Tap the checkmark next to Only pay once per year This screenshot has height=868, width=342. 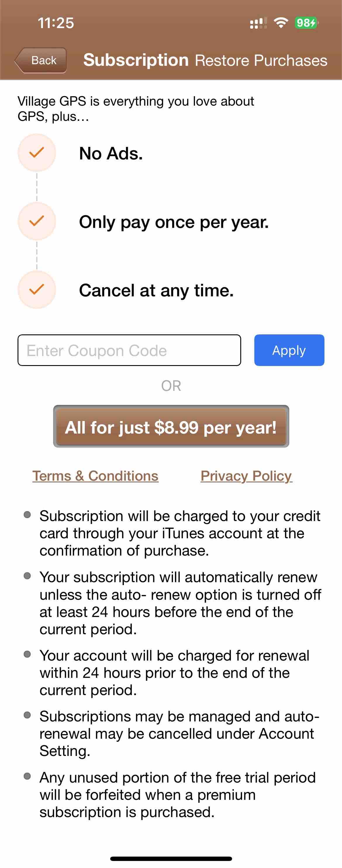(x=37, y=221)
